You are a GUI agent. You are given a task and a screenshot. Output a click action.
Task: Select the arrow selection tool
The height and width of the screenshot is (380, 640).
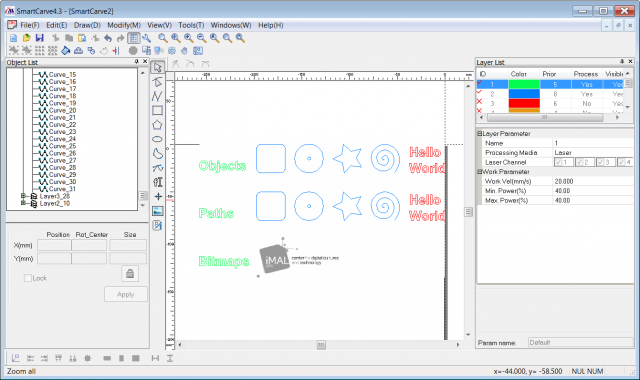(x=158, y=67)
